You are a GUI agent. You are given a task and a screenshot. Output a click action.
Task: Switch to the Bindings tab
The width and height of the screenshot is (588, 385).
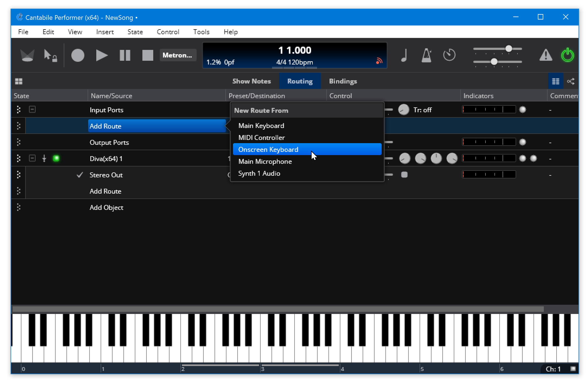pyautogui.click(x=343, y=81)
